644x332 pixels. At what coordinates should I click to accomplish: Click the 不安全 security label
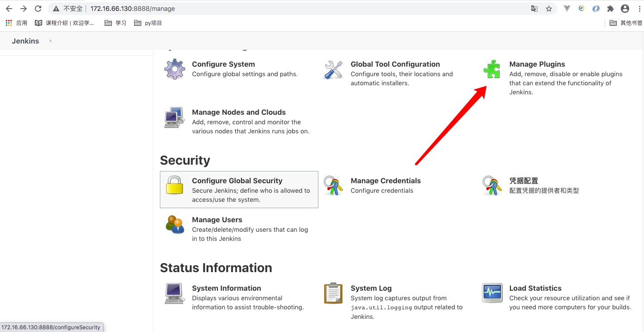coord(73,9)
